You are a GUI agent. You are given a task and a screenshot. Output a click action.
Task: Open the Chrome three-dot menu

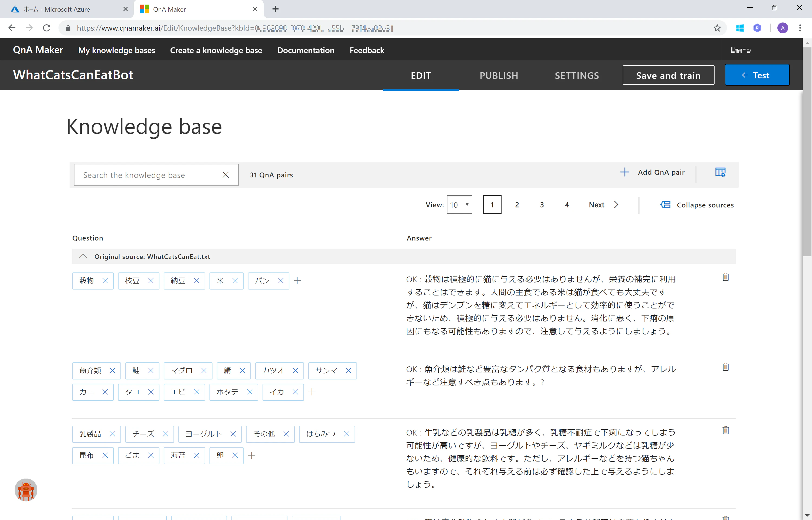tap(800, 28)
